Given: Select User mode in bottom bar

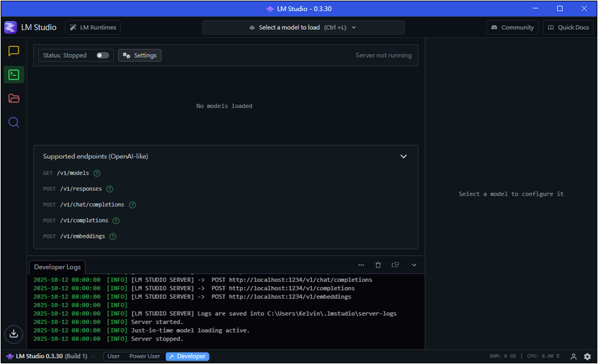Looking at the screenshot, I should [x=113, y=357].
